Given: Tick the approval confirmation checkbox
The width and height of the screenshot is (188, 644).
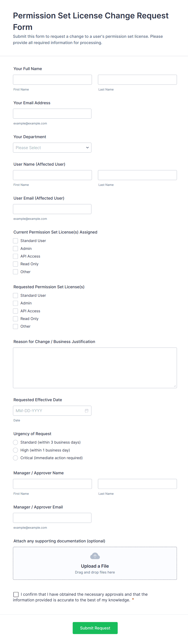Looking at the screenshot, I should [x=16, y=594].
